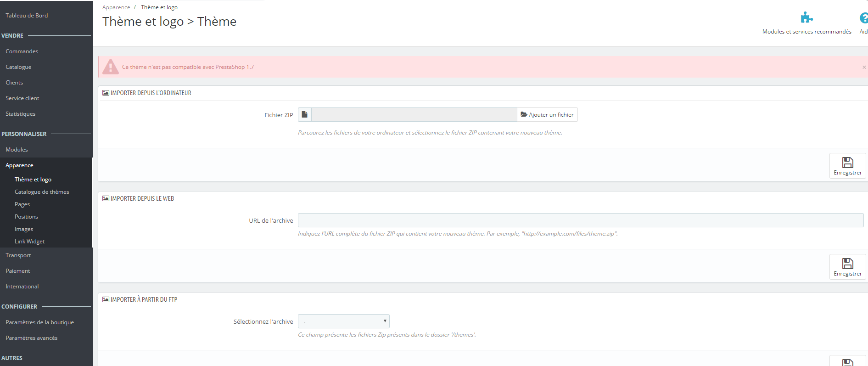Save the web import with Enregistrer
Viewport: 868px width, 366px height.
point(847,267)
